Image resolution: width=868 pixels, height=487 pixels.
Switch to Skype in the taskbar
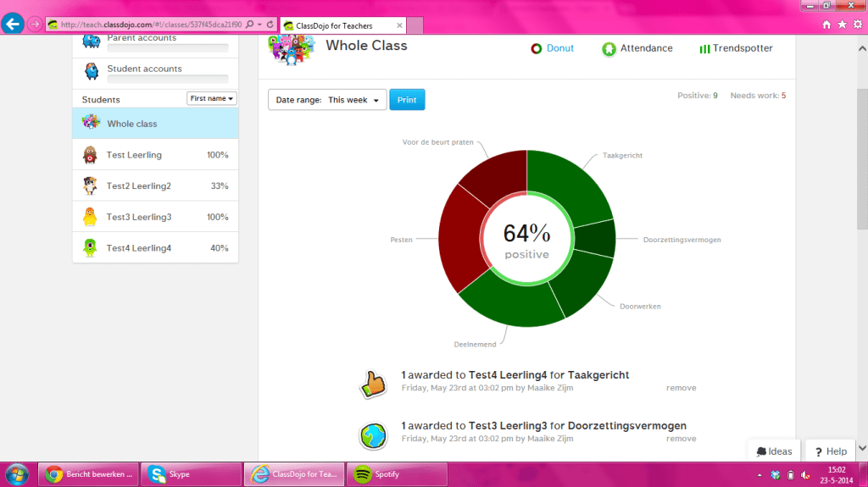(x=191, y=474)
